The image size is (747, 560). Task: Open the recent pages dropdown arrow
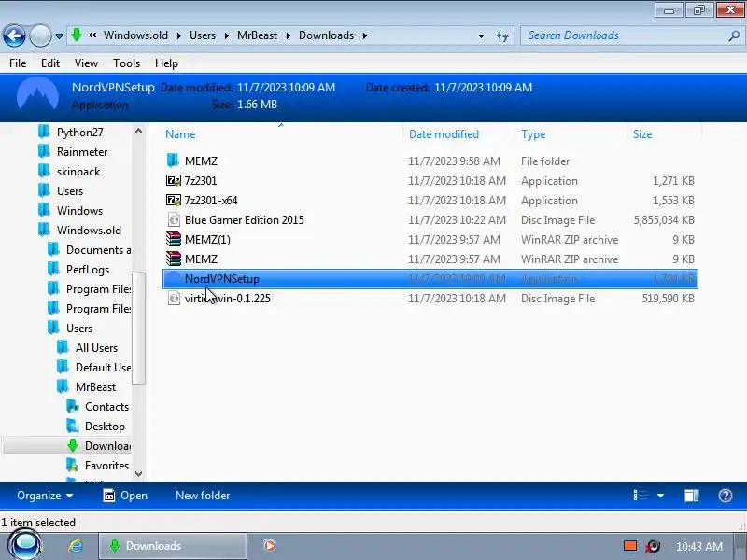59,36
